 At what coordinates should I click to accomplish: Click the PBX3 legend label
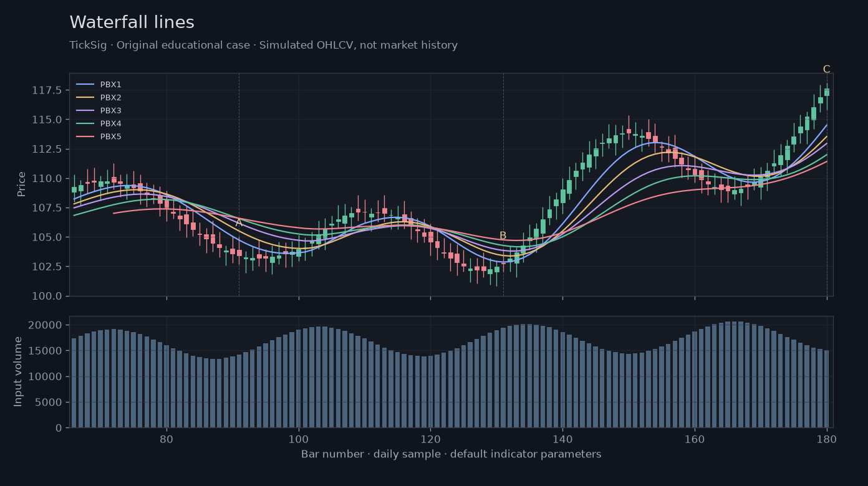pos(111,110)
